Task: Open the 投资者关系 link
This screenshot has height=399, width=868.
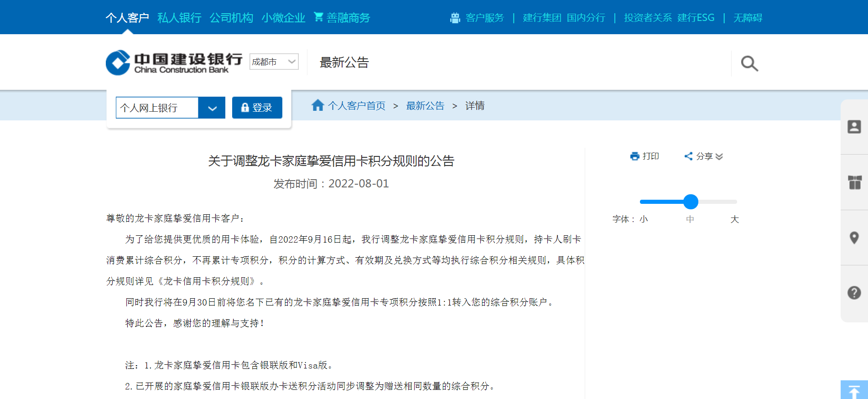Action: tap(648, 18)
